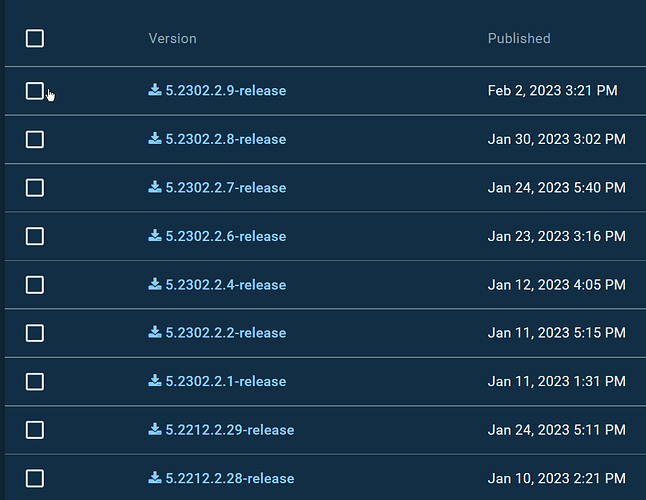The width and height of the screenshot is (646, 500).
Task: Click download icon for 5.2302.2.2-release
Action: (155, 332)
